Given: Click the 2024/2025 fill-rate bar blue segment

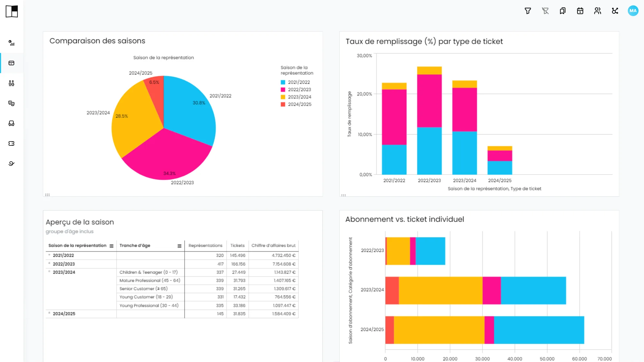Looking at the screenshot, I should coord(500,168).
